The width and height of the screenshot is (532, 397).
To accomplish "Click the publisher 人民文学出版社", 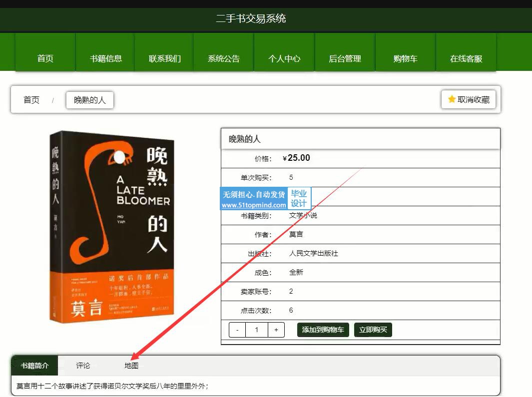I will click(314, 253).
